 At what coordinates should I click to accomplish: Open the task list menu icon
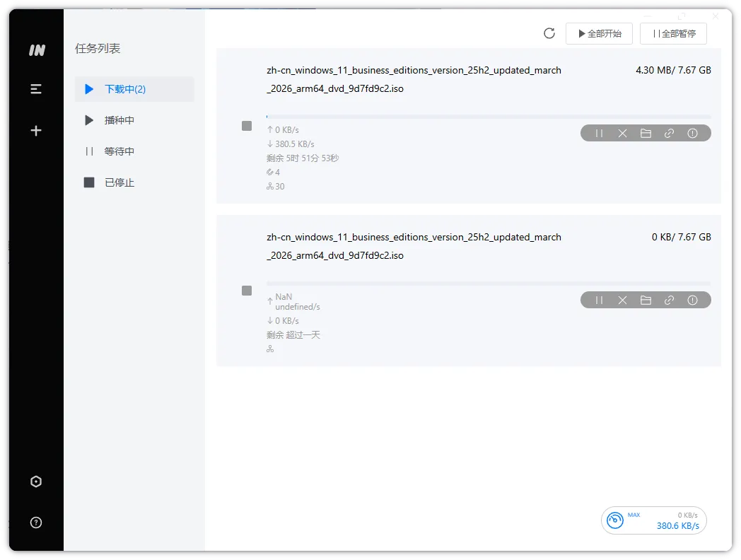point(36,89)
